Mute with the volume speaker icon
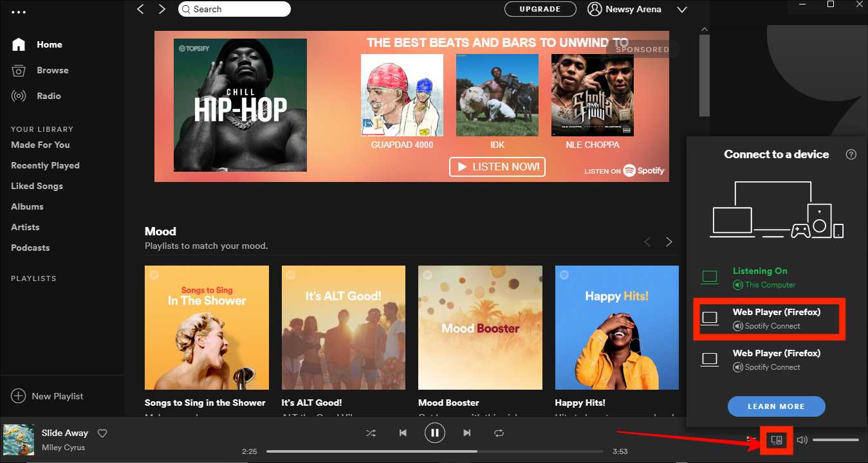Viewport: 868px width, 463px height. (802, 440)
